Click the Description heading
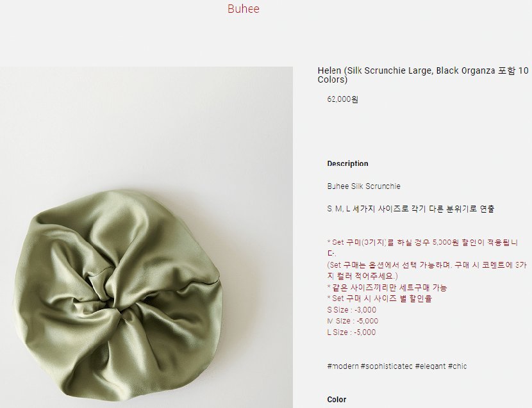The height and width of the screenshot is (408, 532). (x=347, y=163)
